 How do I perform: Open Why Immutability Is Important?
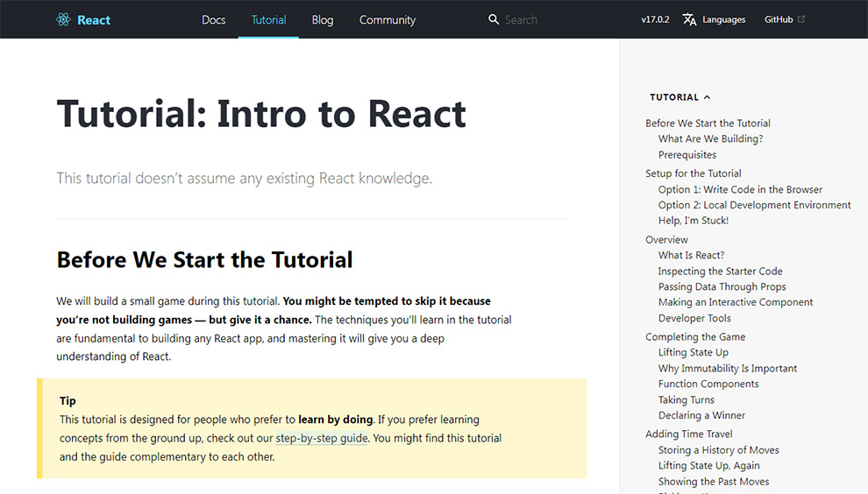[728, 369]
